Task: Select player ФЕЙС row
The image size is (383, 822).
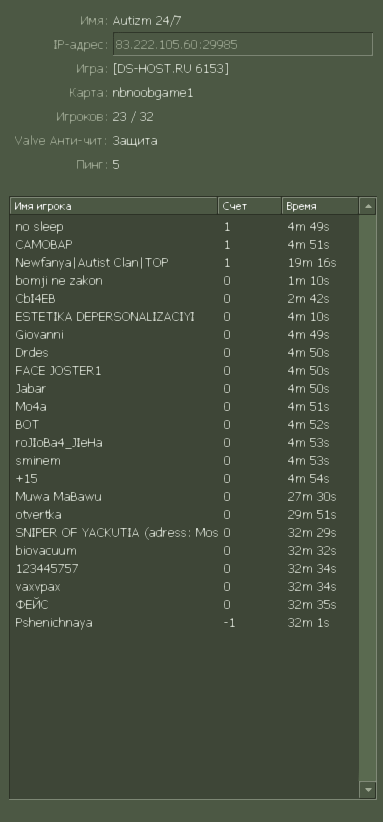Action: [184, 604]
